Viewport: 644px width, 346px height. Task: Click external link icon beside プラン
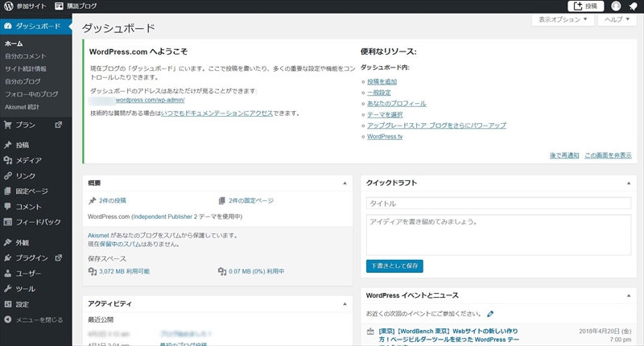click(x=59, y=125)
